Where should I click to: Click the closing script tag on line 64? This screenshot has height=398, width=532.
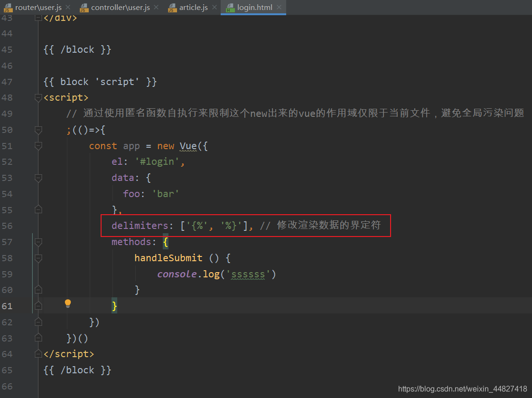(69, 354)
